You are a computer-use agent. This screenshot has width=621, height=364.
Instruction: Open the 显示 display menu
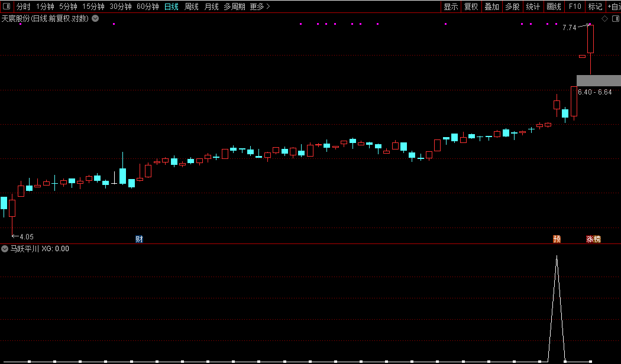click(x=451, y=6)
